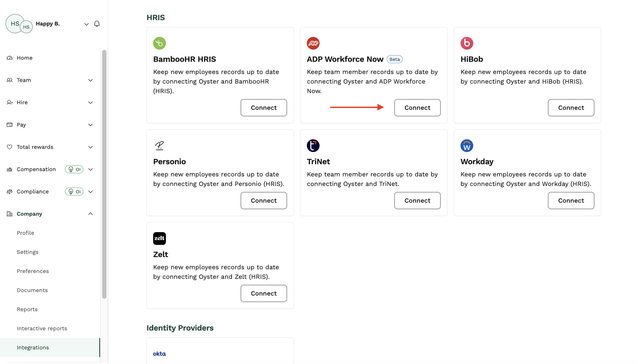637x364 pixels.
Task: Click the Total rewards heart icon
Action: pos(9,147)
